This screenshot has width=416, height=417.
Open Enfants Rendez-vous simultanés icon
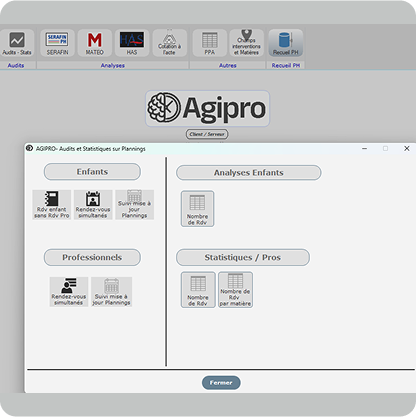(93, 205)
